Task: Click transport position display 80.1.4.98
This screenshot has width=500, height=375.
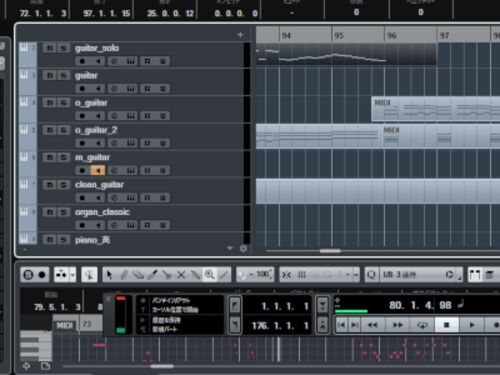Action: [x=420, y=305]
